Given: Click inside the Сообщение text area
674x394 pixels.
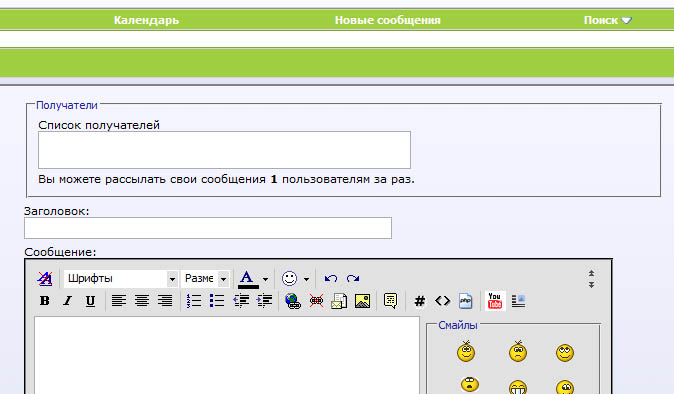Looking at the screenshot, I should [x=227, y=355].
